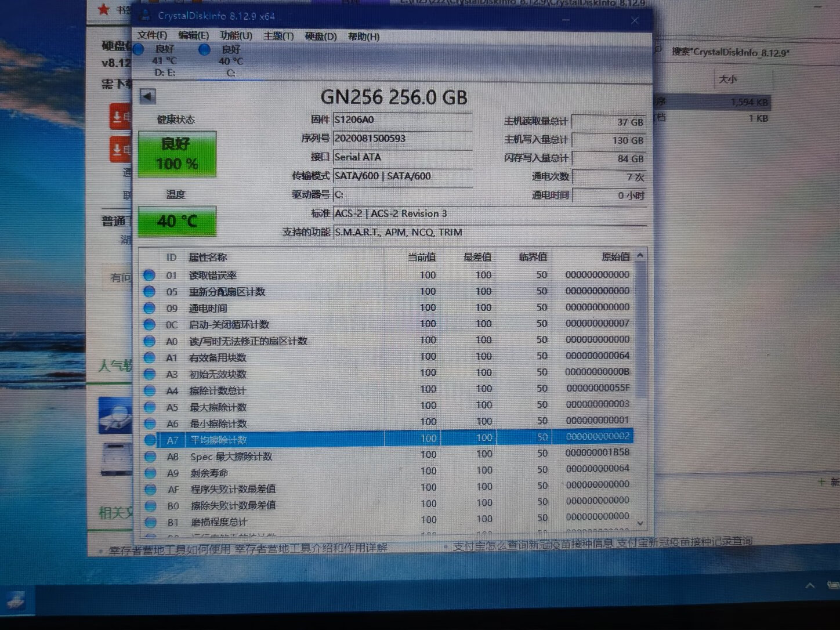Click the status circle for A7 平均擦除计数
The height and width of the screenshot is (630, 840).
point(150,440)
